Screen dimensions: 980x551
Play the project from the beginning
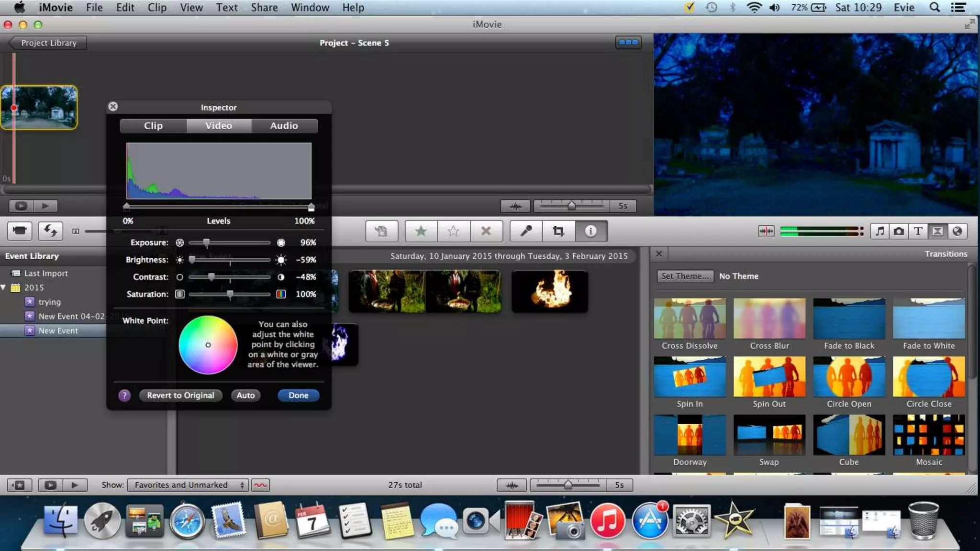tap(45, 206)
